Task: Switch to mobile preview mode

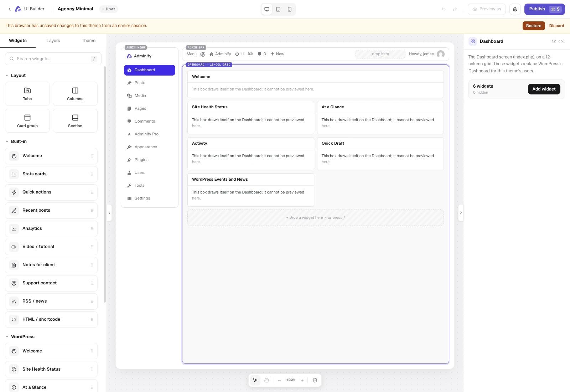Action: click(x=290, y=9)
